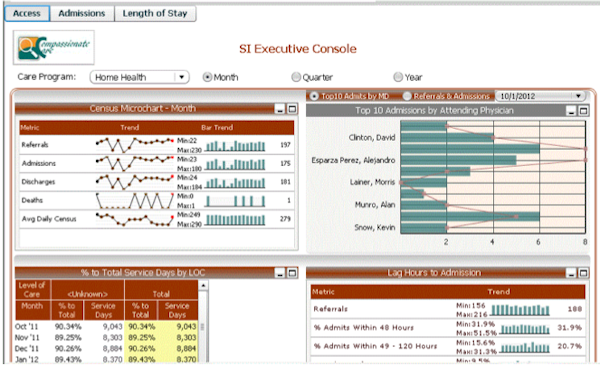
Task: Click the Bar Trend column header
Action: tap(217, 127)
